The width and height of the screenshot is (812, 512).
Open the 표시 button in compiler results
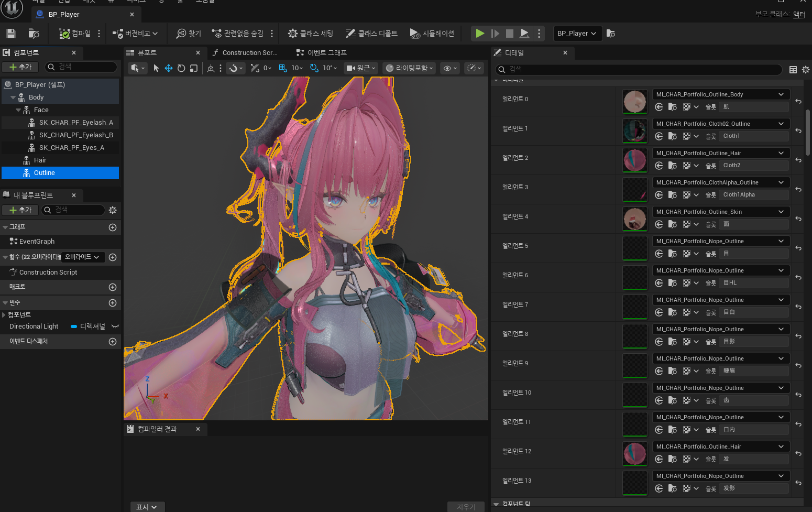click(x=147, y=507)
